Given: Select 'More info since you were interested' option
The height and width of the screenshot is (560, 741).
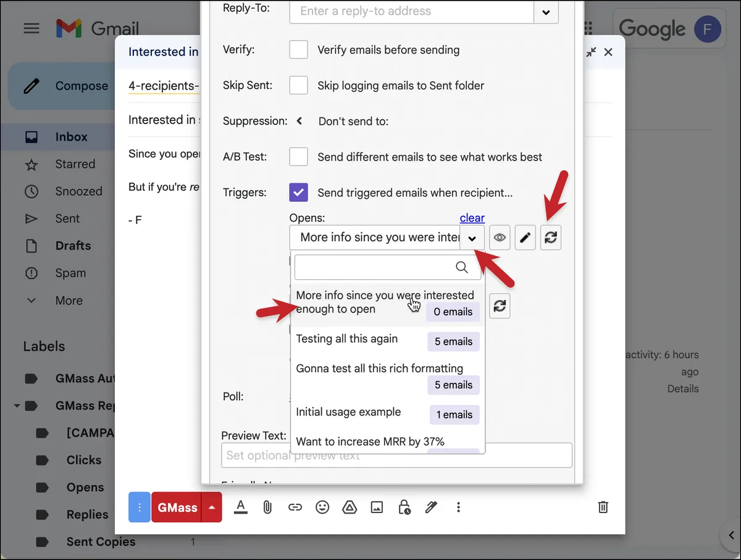Looking at the screenshot, I should (388, 304).
